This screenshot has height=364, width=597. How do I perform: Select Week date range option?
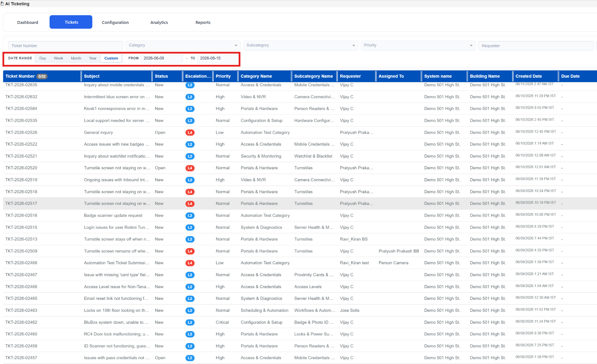point(58,58)
